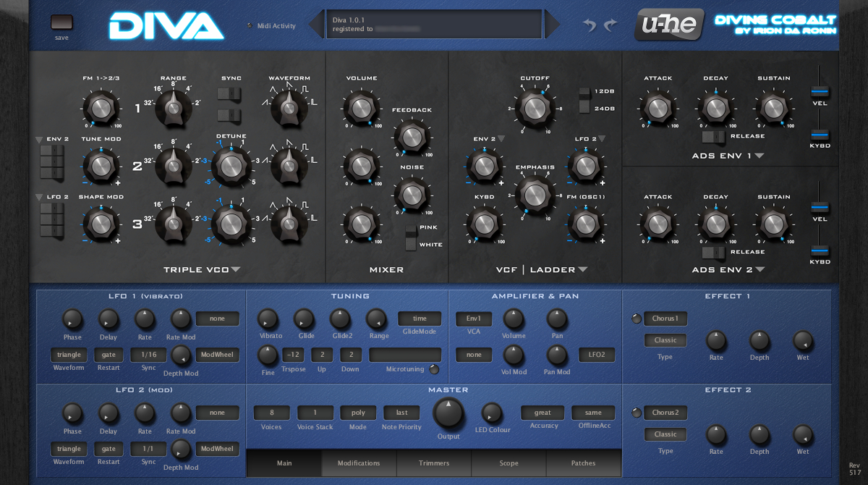The height and width of the screenshot is (485, 868).
Task: Click the LED Colour knob
Action: pyautogui.click(x=492, y=413)
